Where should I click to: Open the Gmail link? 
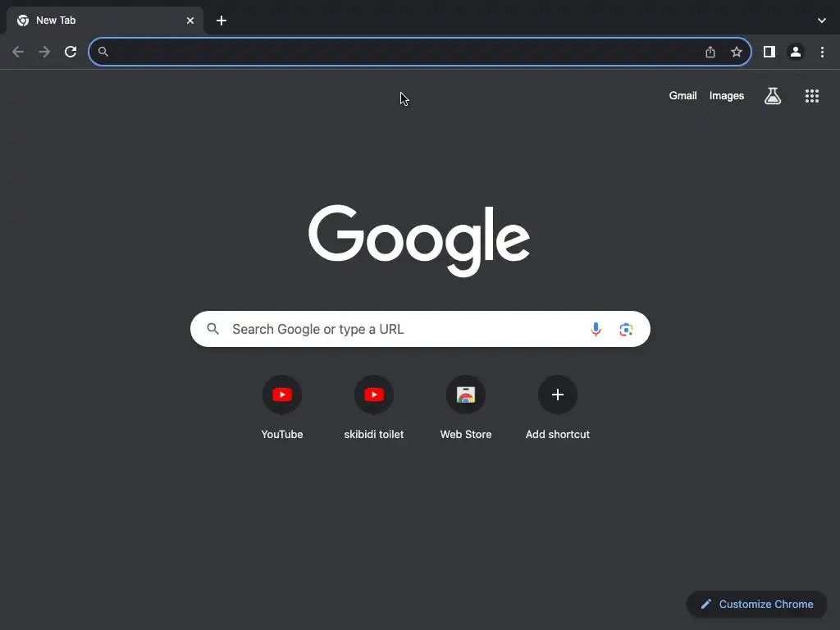pos(682,96)
